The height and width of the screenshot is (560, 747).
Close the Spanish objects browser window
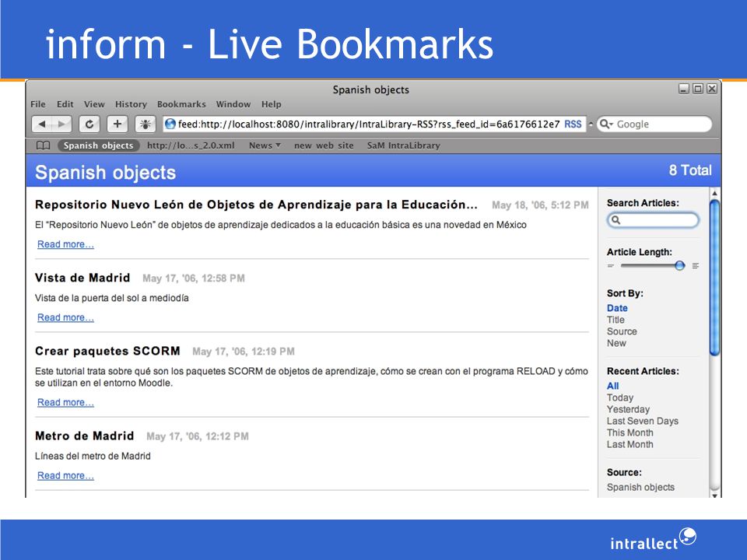tap(712, 89)
